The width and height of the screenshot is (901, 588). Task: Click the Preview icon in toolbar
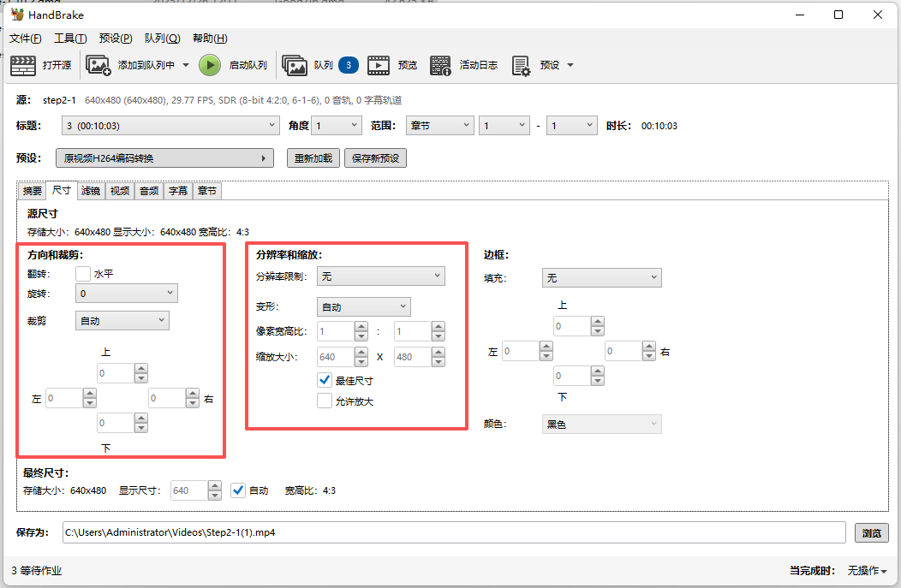pyautogui.click(x=379, y=65)
